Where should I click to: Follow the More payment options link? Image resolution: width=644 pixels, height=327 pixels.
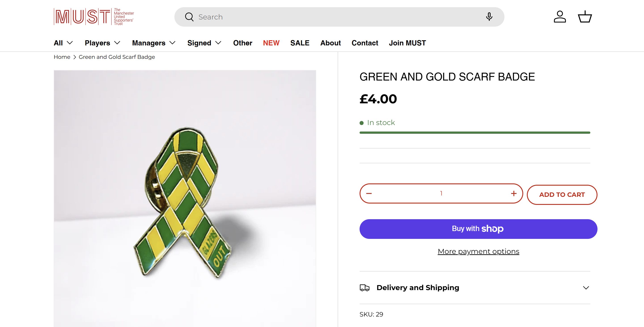tap(478, 251)
